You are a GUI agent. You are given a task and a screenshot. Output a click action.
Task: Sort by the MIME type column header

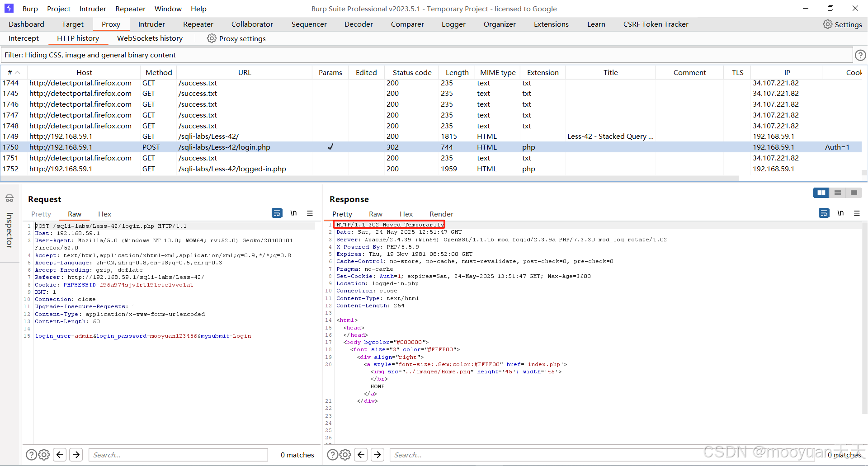498,72
